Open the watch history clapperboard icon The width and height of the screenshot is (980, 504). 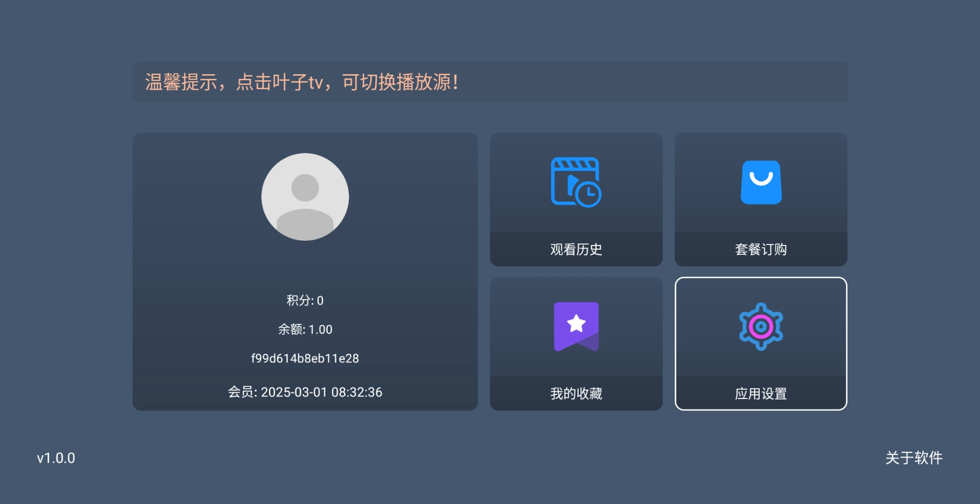point(576,182)
